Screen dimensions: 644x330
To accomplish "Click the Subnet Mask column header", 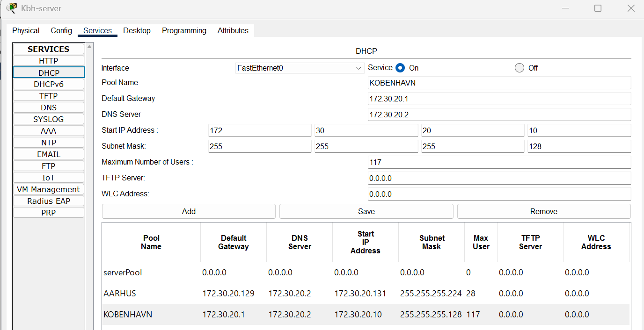I will pyautogui.click(x=432, y=242).
